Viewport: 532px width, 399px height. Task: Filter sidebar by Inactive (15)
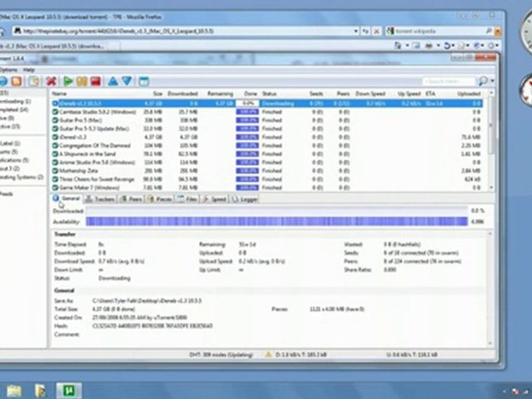[10, 126]
